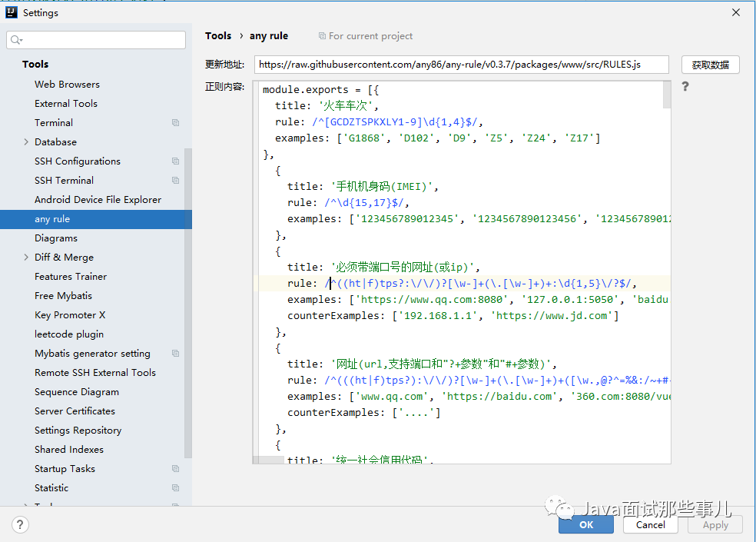The image size is (756, 542).
Task: Select the any rule settings page
Action: [52, 219]
